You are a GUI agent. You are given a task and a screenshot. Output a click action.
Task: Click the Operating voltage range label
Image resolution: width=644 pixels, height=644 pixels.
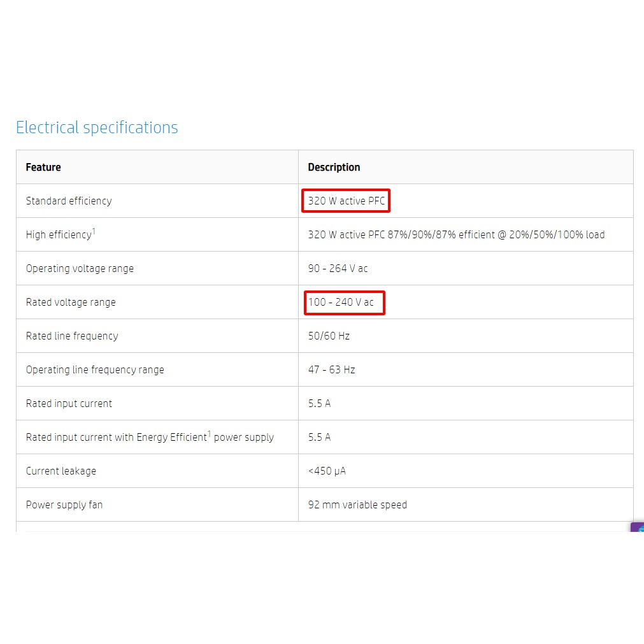pos(80,269)
